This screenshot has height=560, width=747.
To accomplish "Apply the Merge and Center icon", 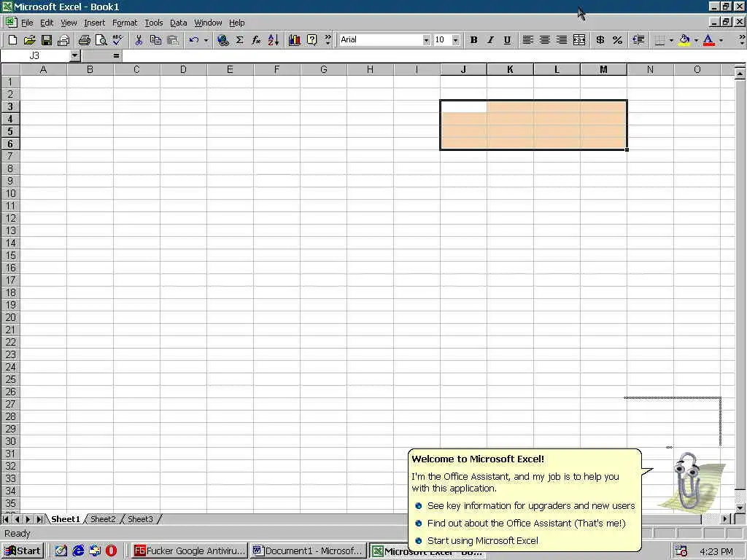I will [x=579, y=40].
